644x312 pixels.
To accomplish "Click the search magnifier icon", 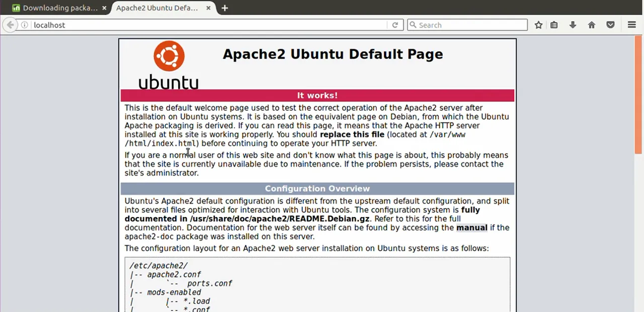I will (413, 25).
